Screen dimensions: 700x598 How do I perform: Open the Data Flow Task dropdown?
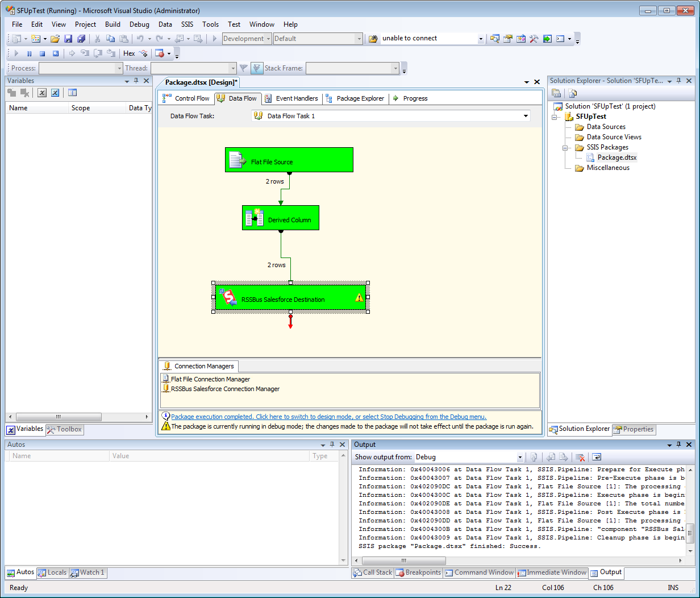click(x=526, y=116)
